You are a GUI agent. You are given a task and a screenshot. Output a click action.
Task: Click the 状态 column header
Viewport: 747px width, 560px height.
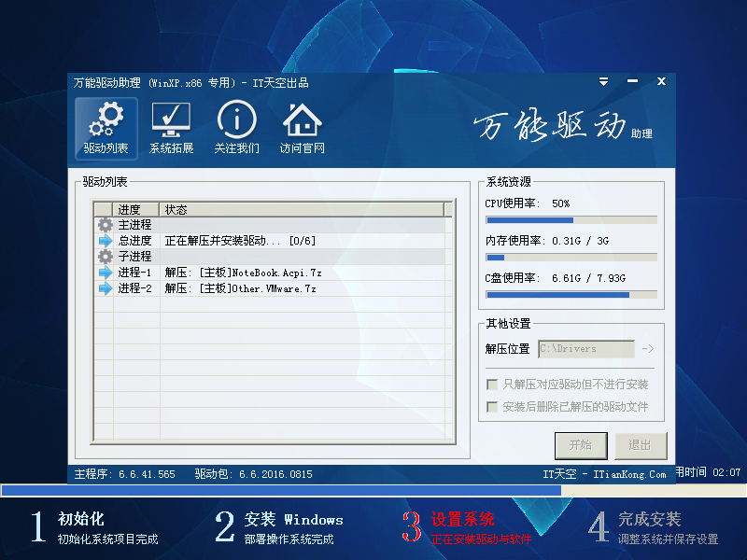tap(302, 209)
